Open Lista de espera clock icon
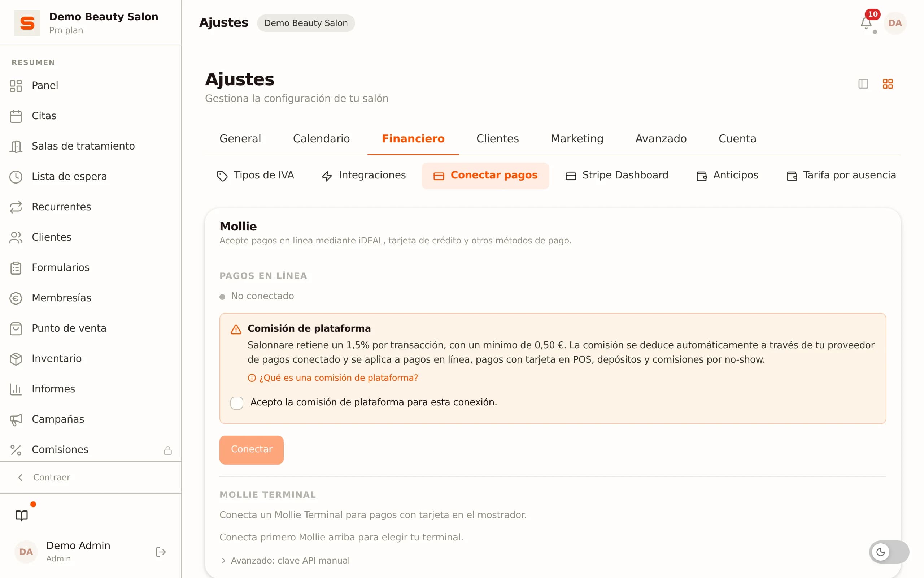This screenshot has width=924, height=578. tap(16, 177)
